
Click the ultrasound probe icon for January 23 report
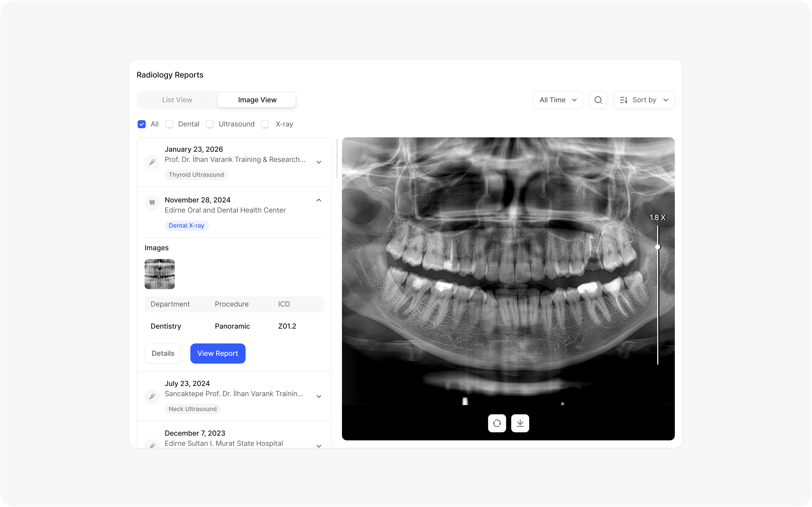click(152, 162)
